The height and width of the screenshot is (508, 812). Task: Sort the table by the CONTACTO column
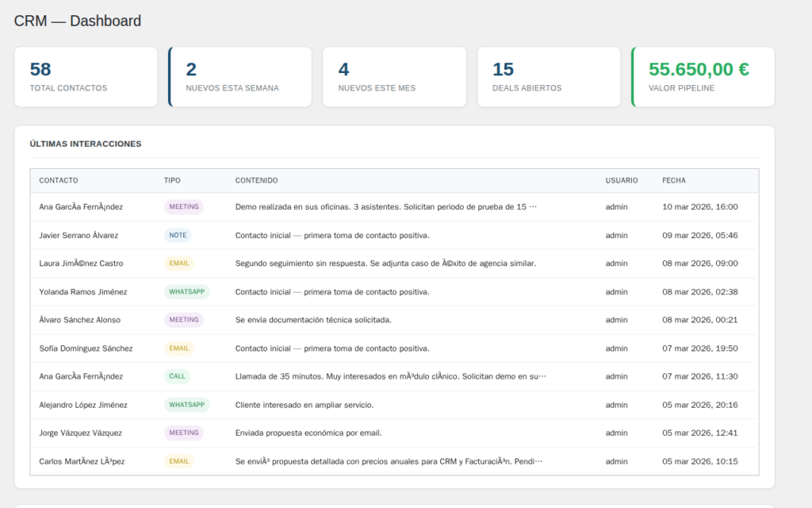(58, 180)
